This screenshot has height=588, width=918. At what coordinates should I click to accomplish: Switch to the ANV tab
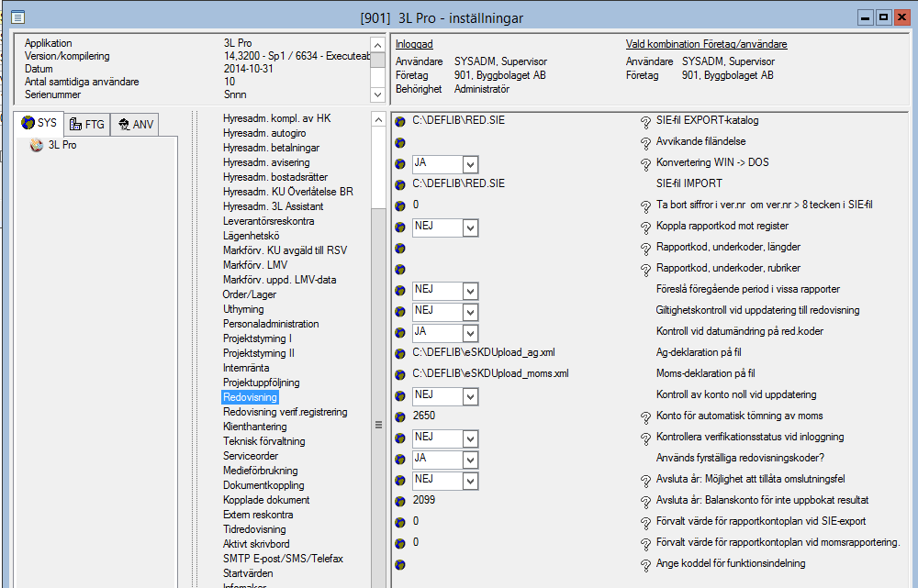(135, 124)
